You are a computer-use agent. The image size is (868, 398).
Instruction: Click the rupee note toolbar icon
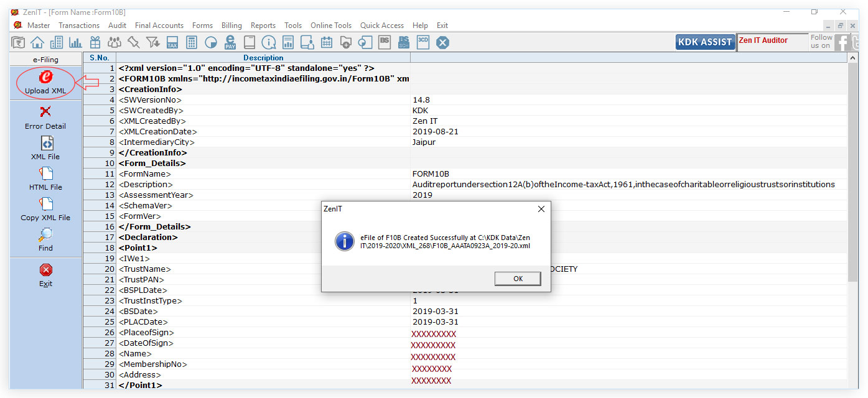pyautogui.click(x=19, y=42)
